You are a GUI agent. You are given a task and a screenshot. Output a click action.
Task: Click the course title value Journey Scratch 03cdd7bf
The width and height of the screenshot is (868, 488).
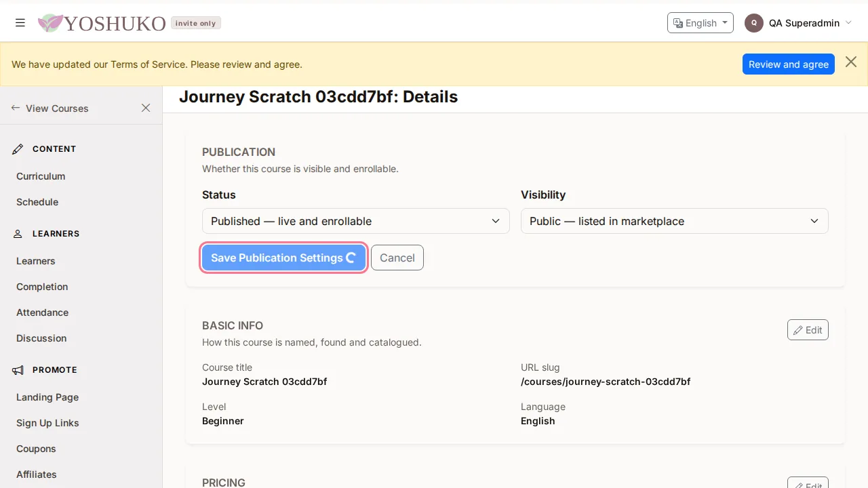[264, 382]
